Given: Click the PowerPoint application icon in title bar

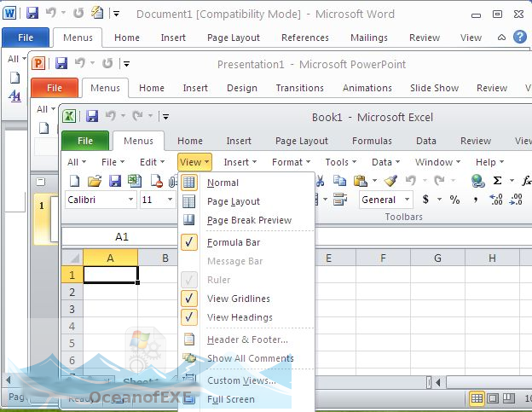Looking at the screenshot, I should (x=38, y=63).
